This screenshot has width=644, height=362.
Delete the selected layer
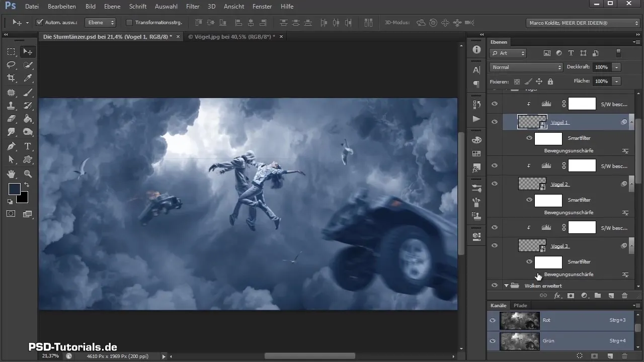click(x=624, y=296)
